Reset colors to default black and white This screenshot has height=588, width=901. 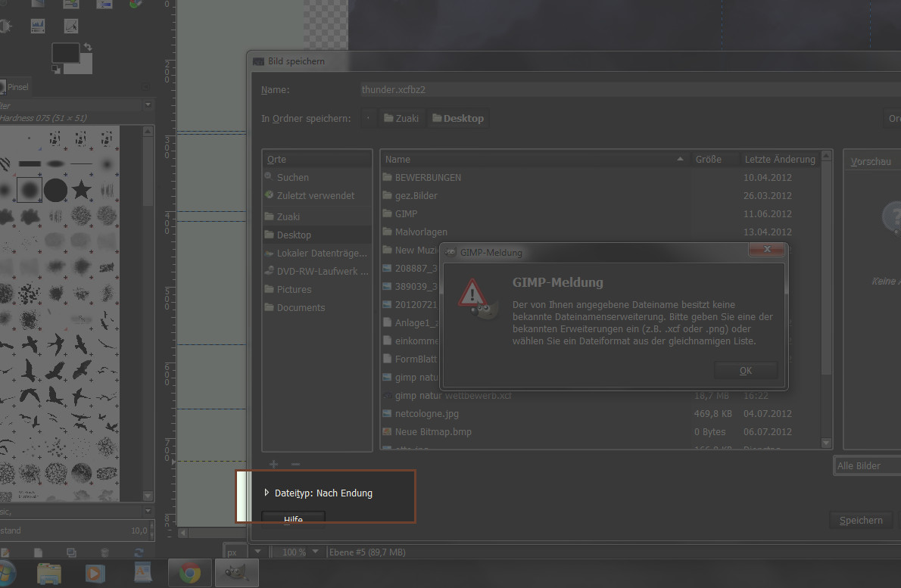[x=56, y=70]
